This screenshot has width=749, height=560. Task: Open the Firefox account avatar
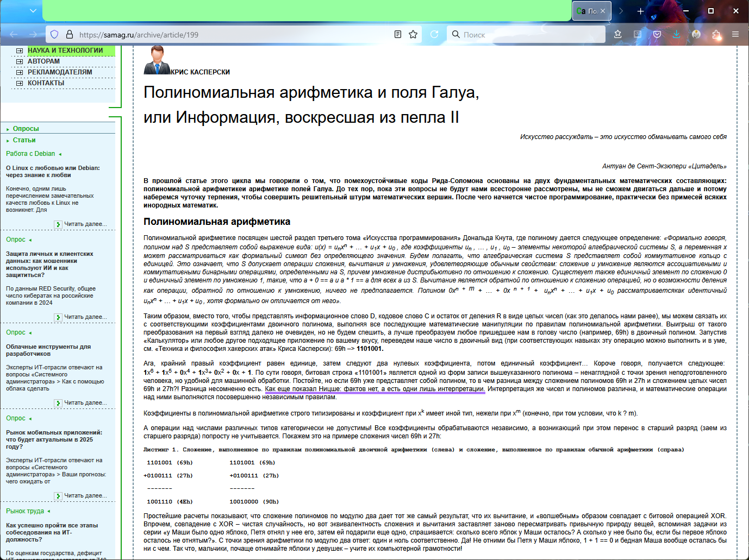(696, 34)
